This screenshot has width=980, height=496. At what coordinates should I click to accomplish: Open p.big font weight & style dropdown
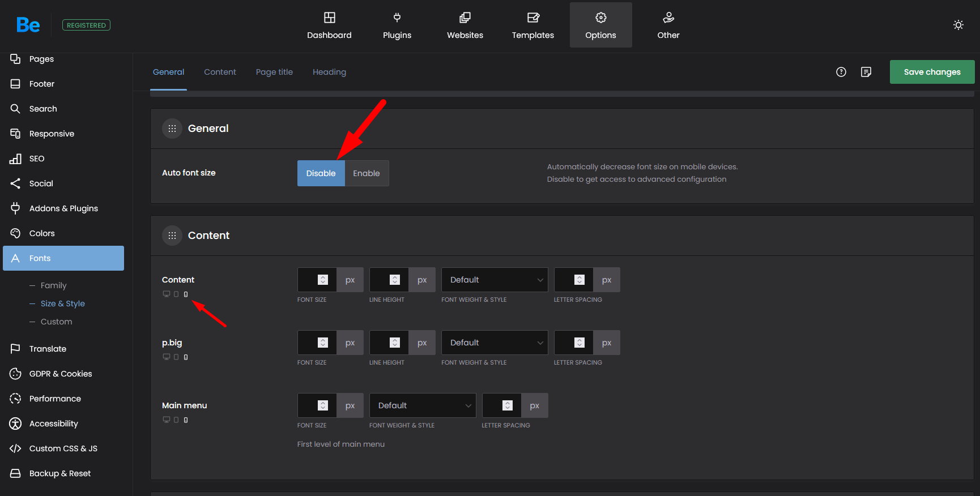tap(495, 343)
